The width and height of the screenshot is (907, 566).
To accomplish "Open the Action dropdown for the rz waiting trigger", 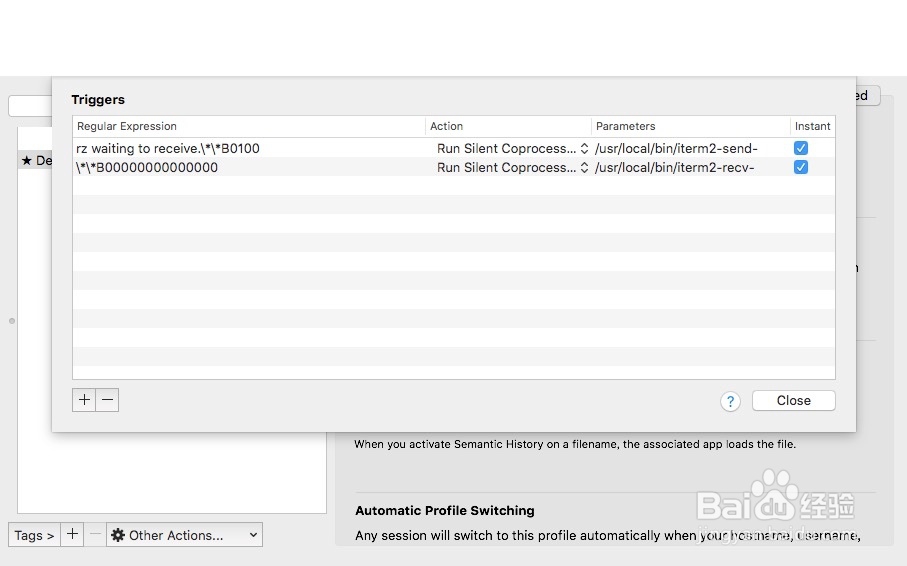I will tap(512, 148).
